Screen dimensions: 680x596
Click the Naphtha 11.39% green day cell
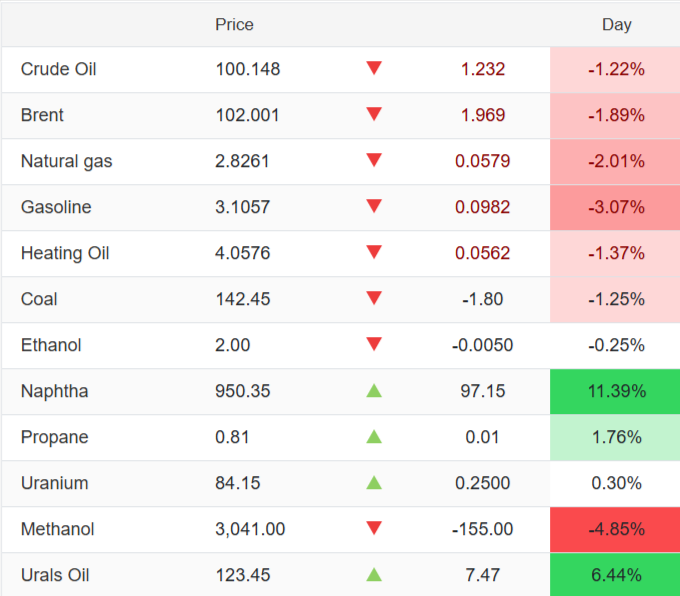[615, 391]
